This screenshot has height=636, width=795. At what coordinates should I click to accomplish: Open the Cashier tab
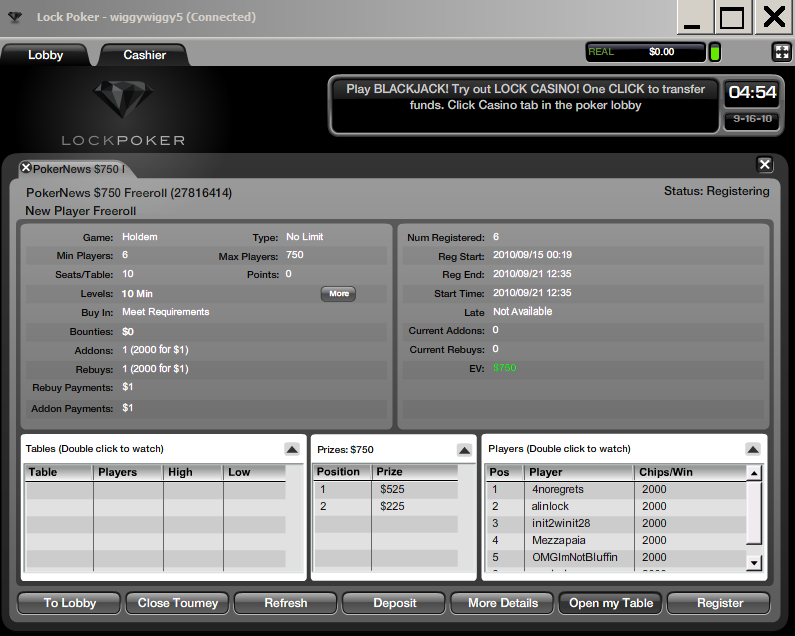(x=144, y=55)
